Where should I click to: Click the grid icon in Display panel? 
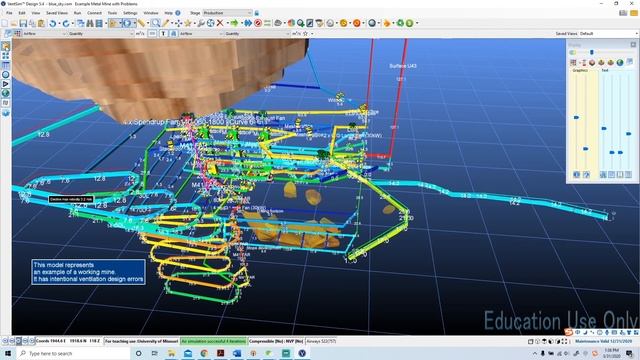pos(573,62)
